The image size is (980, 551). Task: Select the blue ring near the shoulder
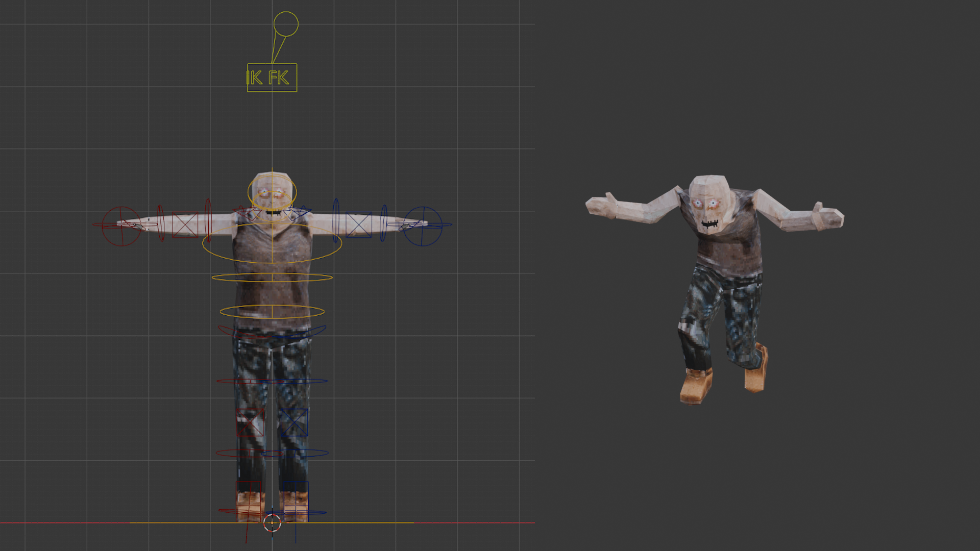coord(336,221)
